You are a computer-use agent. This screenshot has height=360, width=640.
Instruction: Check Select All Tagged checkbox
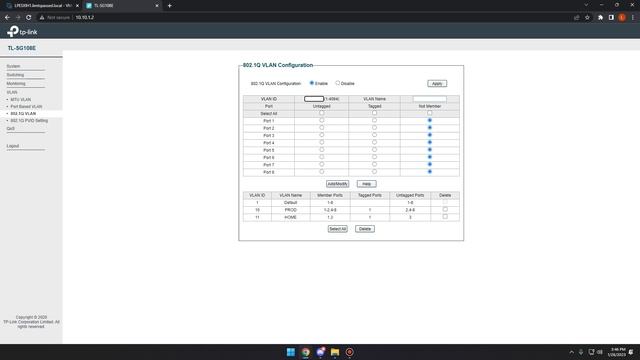pos(374,113)
